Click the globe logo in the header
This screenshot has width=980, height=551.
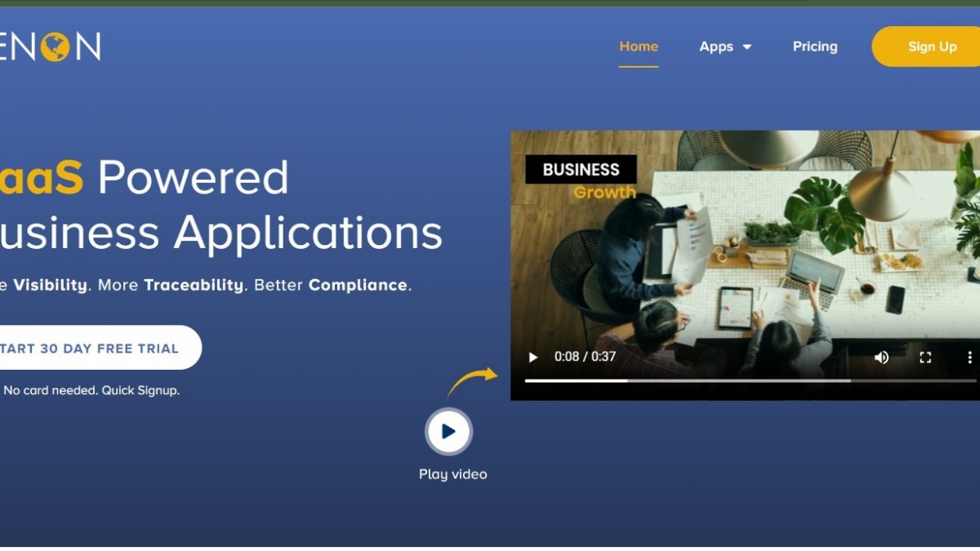55,47
